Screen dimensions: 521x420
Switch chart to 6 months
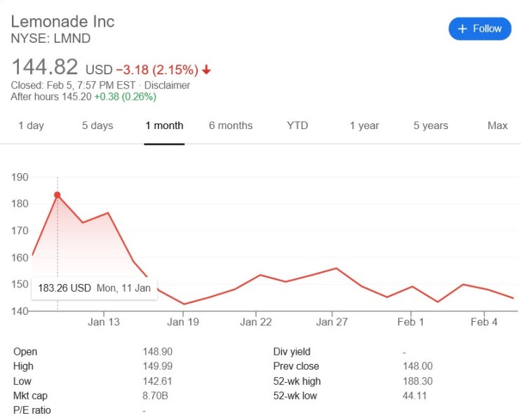click(230, 126)
